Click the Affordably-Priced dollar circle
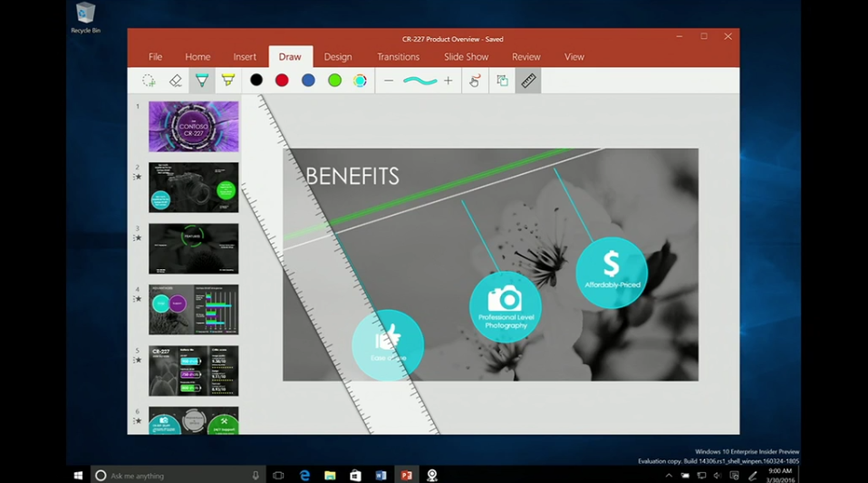868x483 pixels. pos(612,273)
